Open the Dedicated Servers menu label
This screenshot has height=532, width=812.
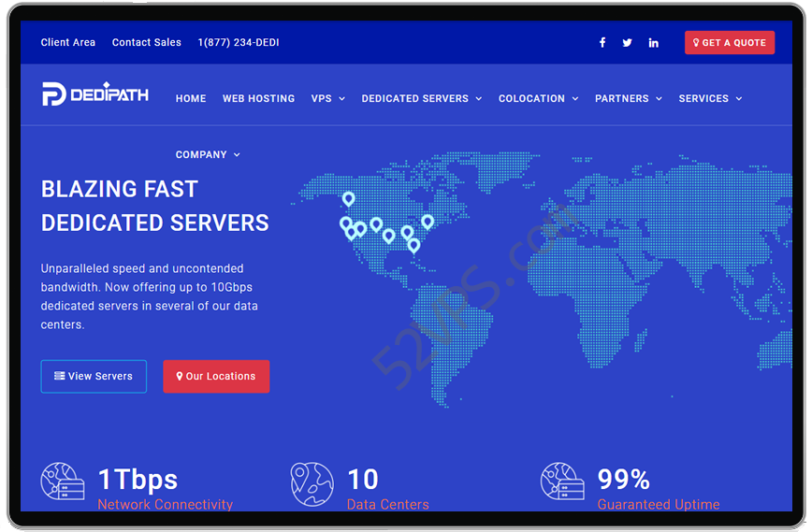pyautogui.click(x=414, y=98)
